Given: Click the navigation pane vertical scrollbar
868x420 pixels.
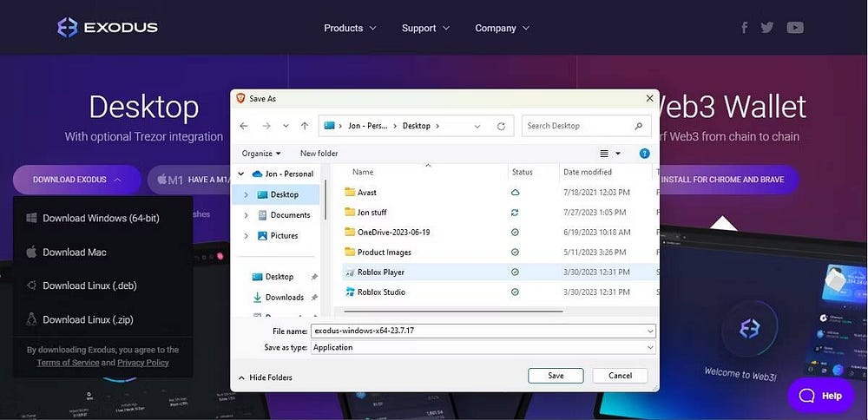Looking at the screenshot, I should tap(326, 200).
